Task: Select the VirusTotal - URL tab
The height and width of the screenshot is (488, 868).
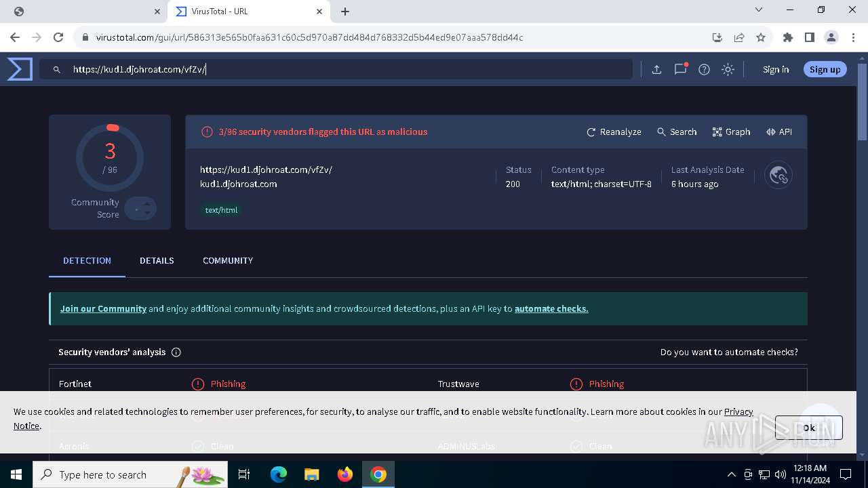Action: [249, 12]
